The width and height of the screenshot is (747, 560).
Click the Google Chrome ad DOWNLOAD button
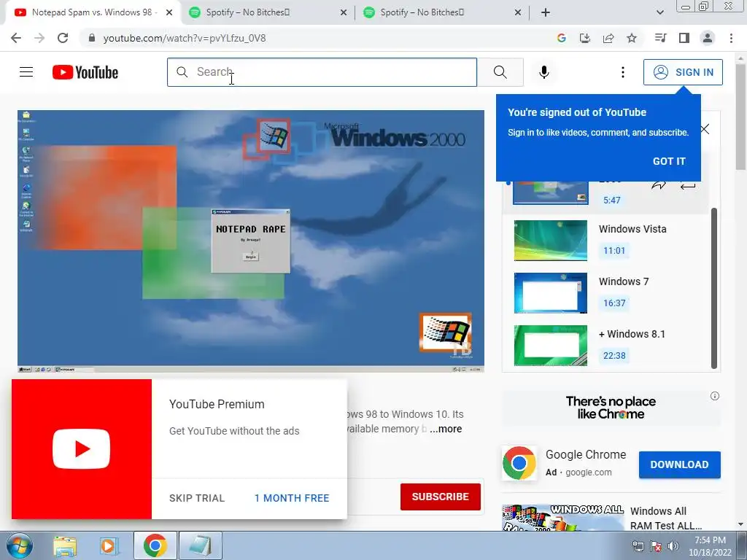(679, 464)
